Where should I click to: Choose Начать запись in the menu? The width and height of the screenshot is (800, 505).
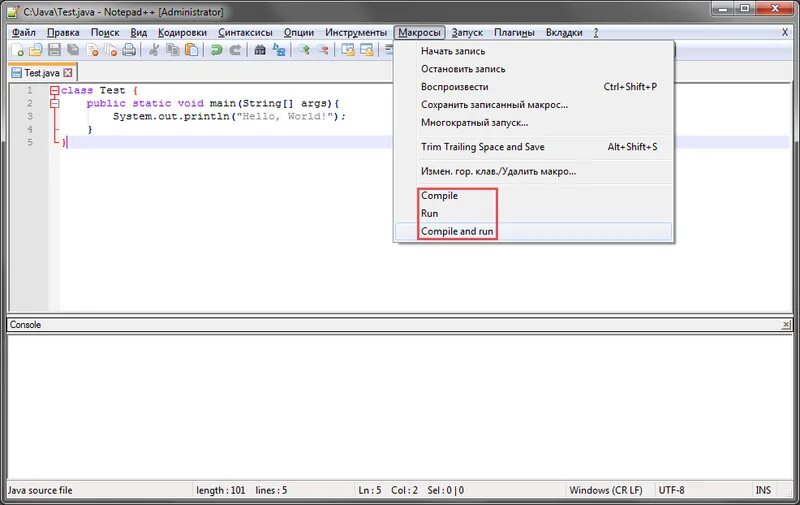(534, 51)
